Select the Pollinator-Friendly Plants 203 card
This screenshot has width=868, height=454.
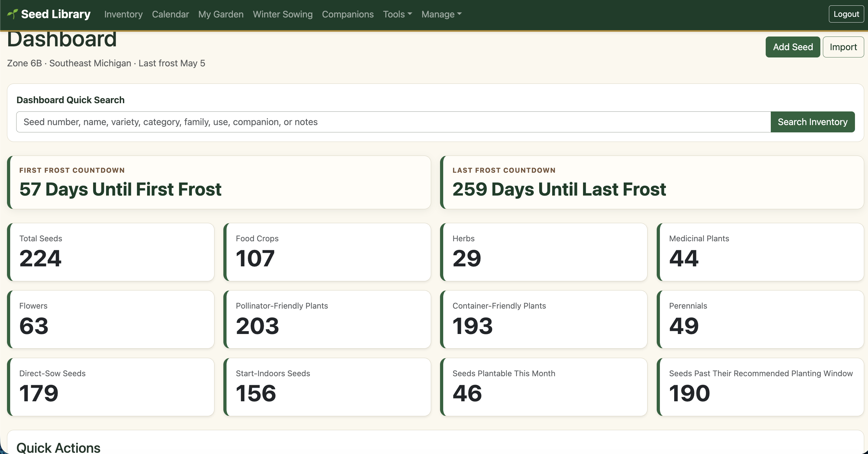327,319
